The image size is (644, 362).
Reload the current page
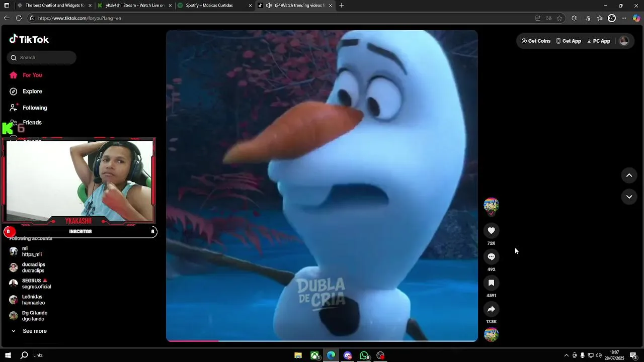[x=19, y=18]
